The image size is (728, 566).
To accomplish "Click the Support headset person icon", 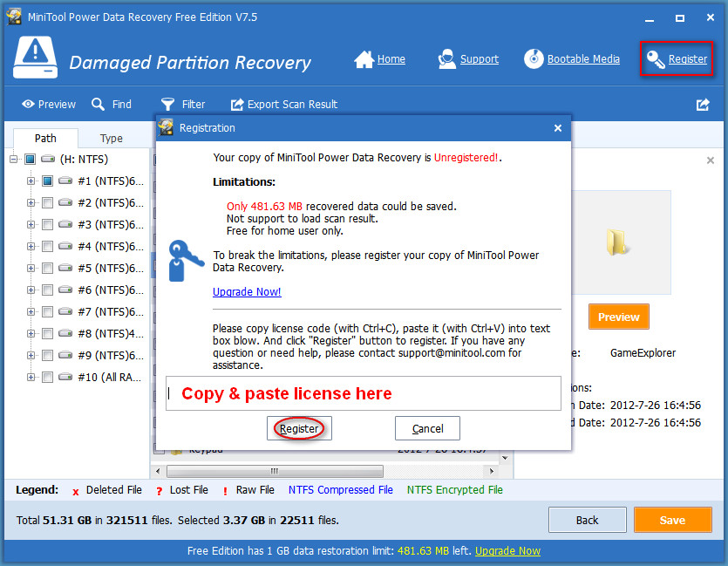I will (446, 59).
